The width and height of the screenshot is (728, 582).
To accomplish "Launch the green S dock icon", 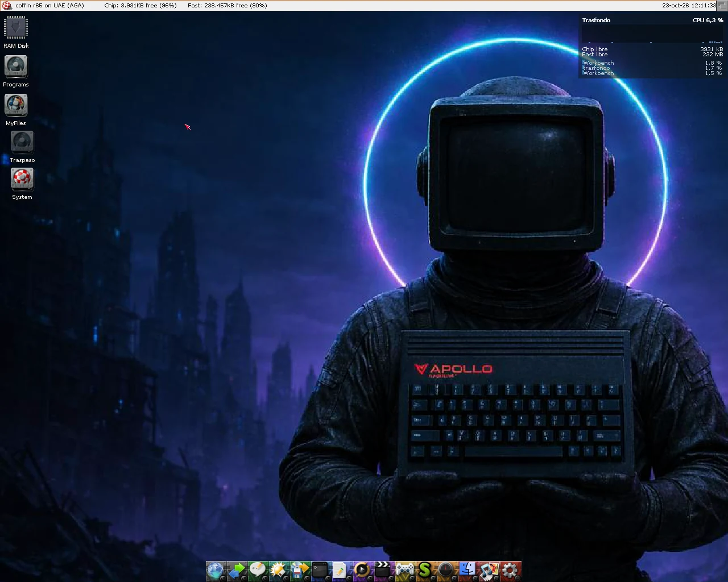I will pos(426,570).
